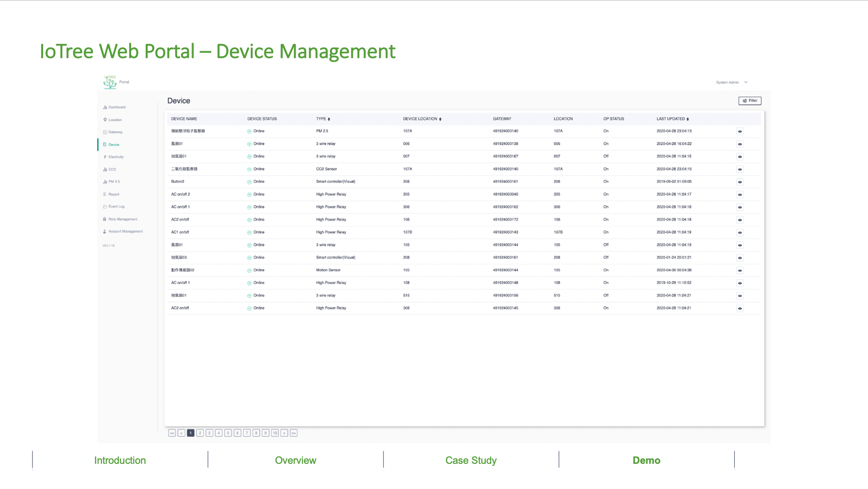Click 'CO2 Sensor' type cell
868x489 pixels.
click(x=326, y=169)
